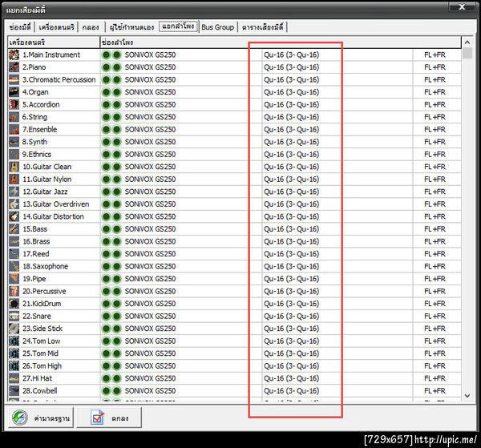Click the Accordion instrument icon
Image resolution: width=481 pixels, height=448 pixels.
(x=14, y=104)
